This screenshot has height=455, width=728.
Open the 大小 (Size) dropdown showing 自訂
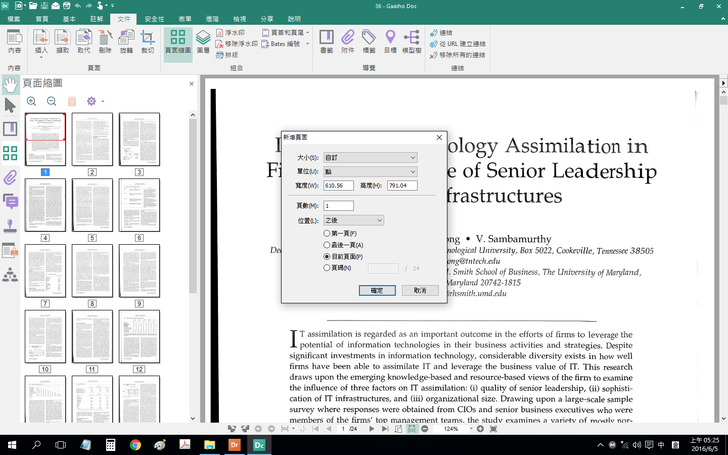pos(370,158)
